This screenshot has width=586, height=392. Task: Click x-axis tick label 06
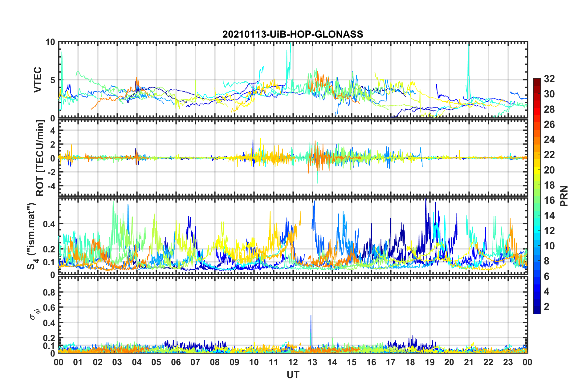[176, 362]
